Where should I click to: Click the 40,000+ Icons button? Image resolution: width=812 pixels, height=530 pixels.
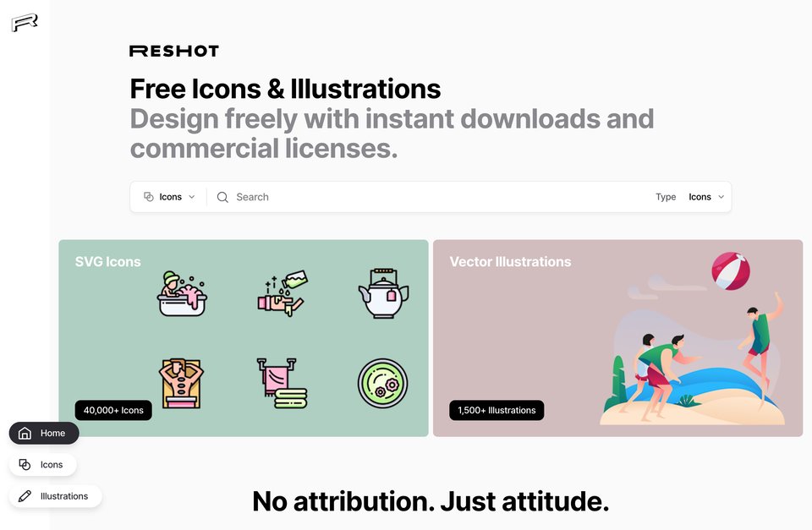[x=113, y=411]
